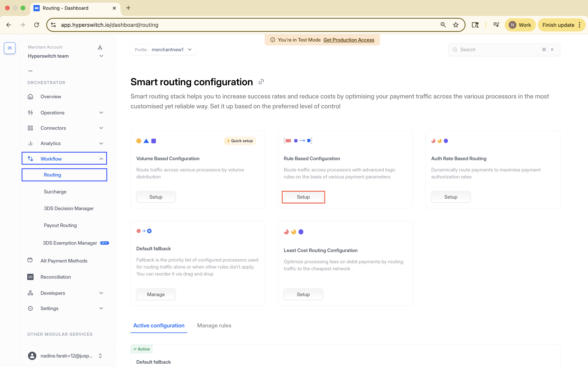Bookmark this page with the star icon
This screenshot has height=367, width=588.
(456, 25)
